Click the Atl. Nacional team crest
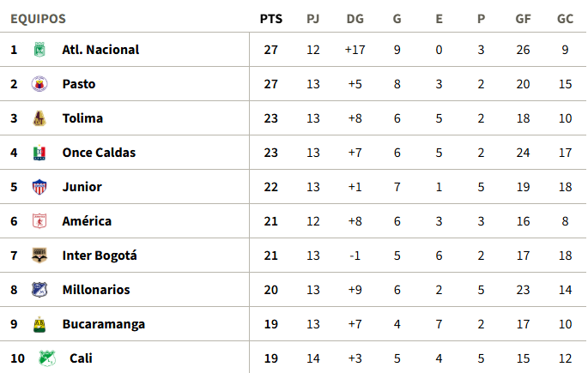The height and width of the screenshot is (373, 588). coord(39,50)
